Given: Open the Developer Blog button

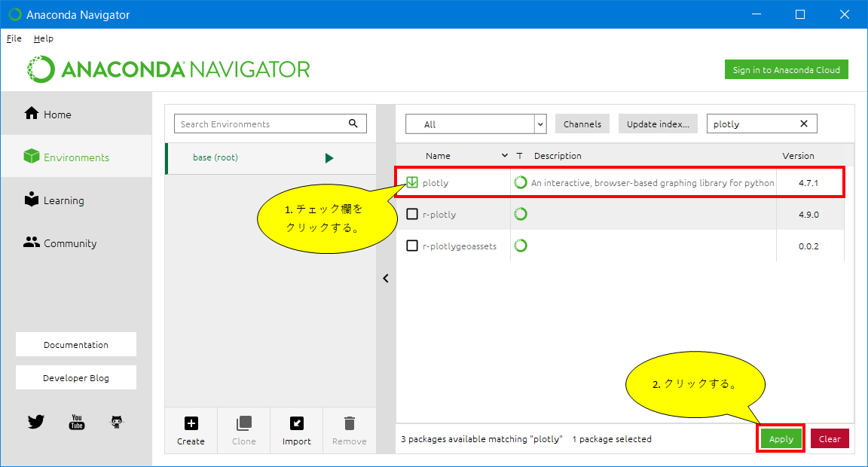Looking at the screenshot, I should point(76,378).
